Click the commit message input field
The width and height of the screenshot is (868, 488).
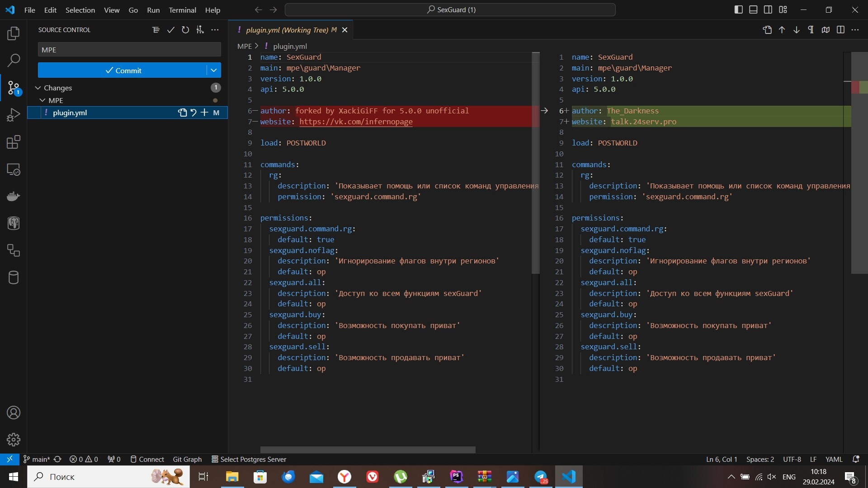129,50
